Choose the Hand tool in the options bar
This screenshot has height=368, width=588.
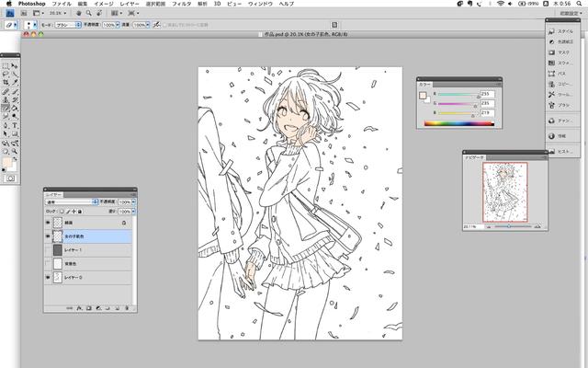79,15
